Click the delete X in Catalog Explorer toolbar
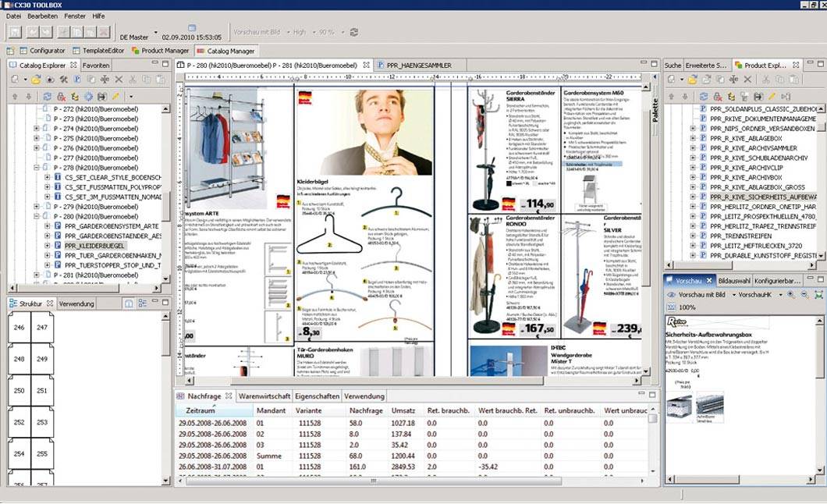 (119, 80)
